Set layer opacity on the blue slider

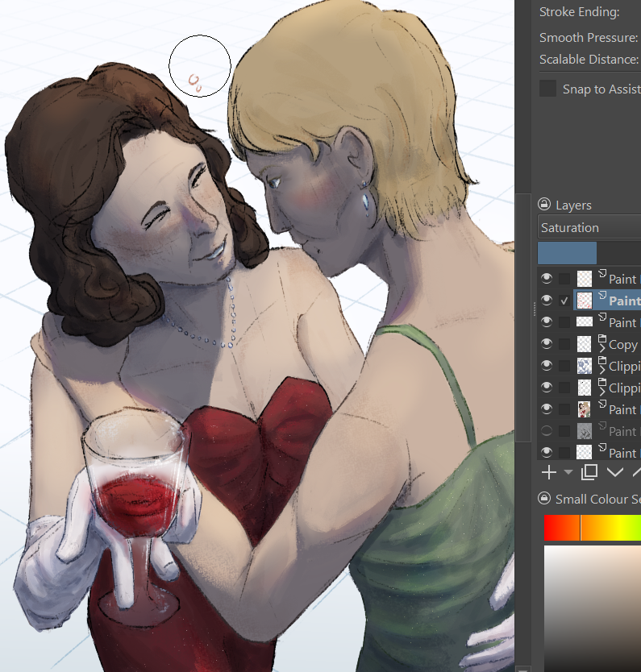(x=589, y=253)
